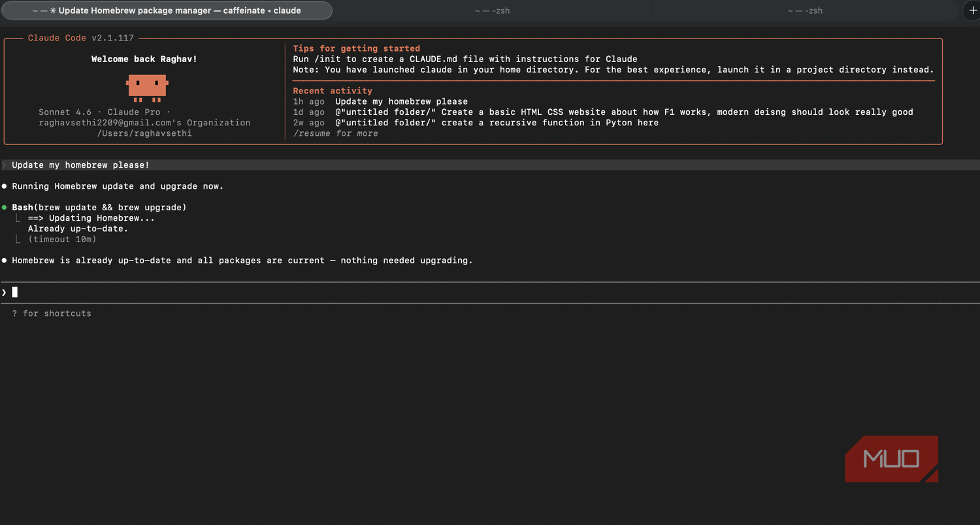Switch to the third zsh tab
The height and width of the screenshot is (525, 980).
pyautogui.click(x=805, y=10)
